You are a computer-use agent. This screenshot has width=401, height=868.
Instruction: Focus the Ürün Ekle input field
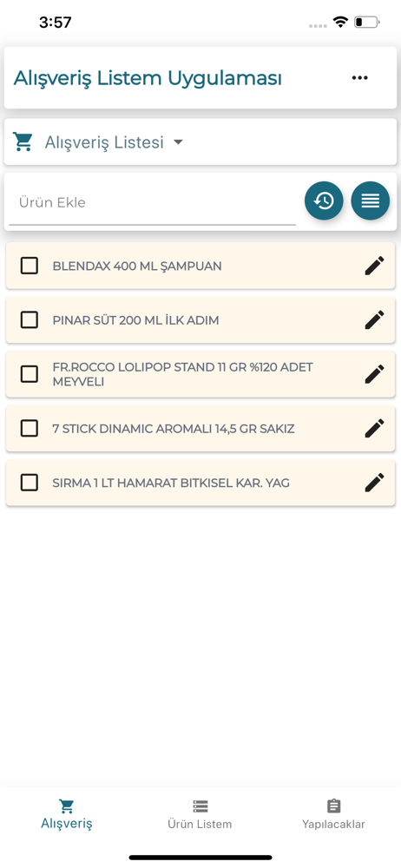[x=152, y=202]
